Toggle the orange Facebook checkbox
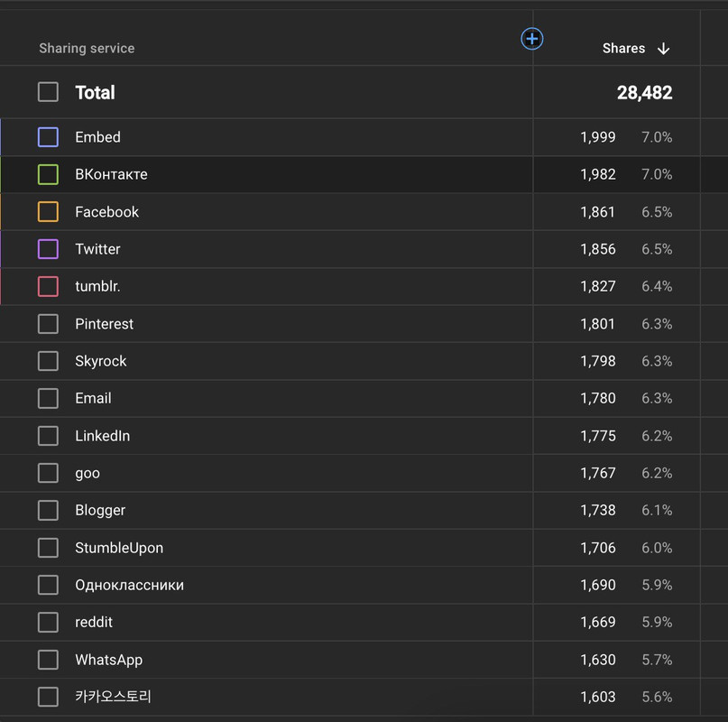Image resolution: width=728 pixels, height=722 pixels. tap(48, 212)
